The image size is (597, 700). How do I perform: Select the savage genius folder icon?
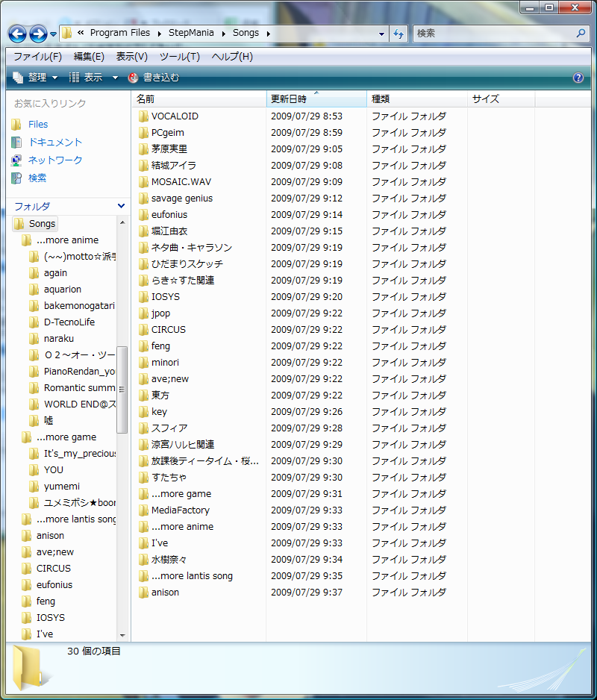pos(143,199)
